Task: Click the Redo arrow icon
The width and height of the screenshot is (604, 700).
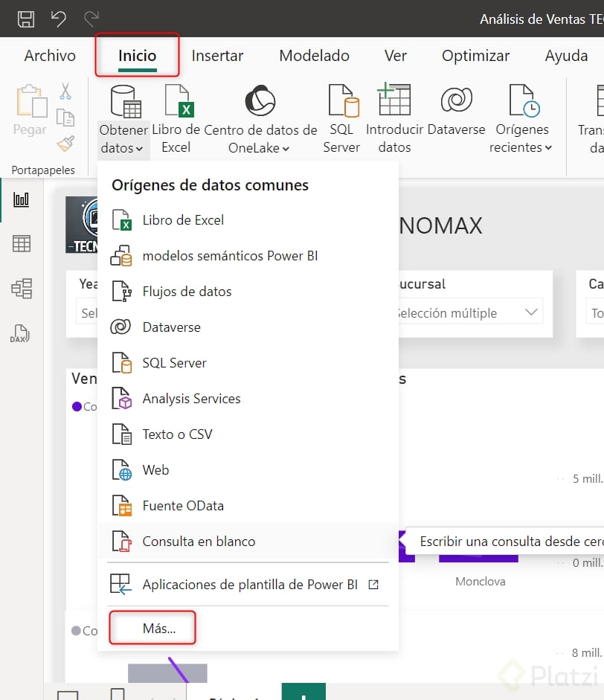Action: pyautogui.click(x=91, y=19)
